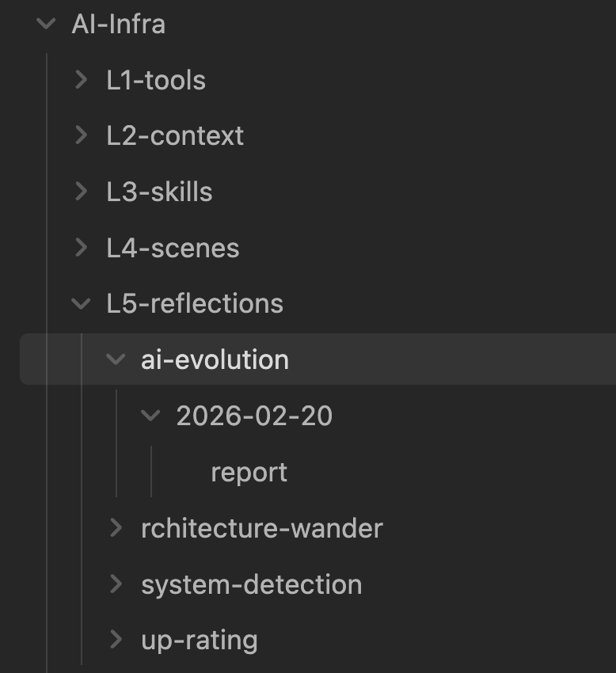Open the report note
This screenshot has width=616, height=673.
point(249,472)
